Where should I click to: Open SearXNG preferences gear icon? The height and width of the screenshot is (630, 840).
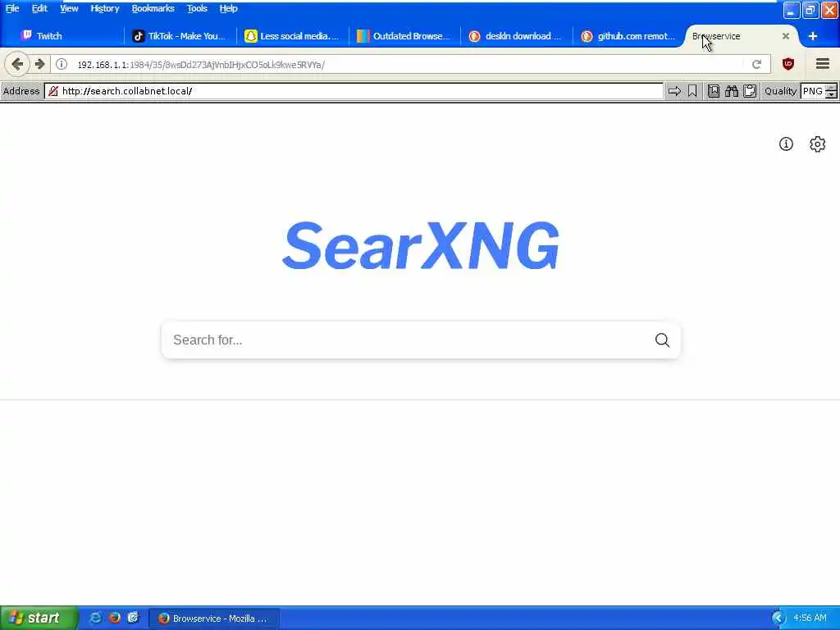(817, 144)
